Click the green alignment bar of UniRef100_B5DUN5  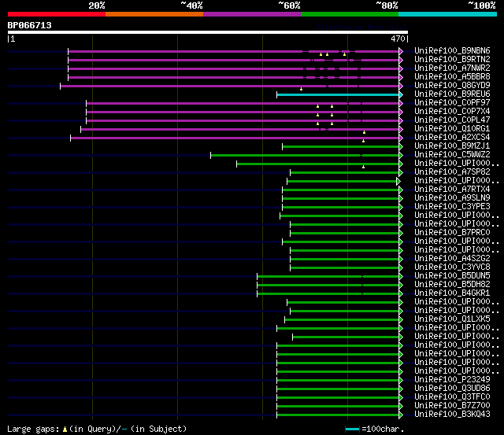tap(328, 277)
